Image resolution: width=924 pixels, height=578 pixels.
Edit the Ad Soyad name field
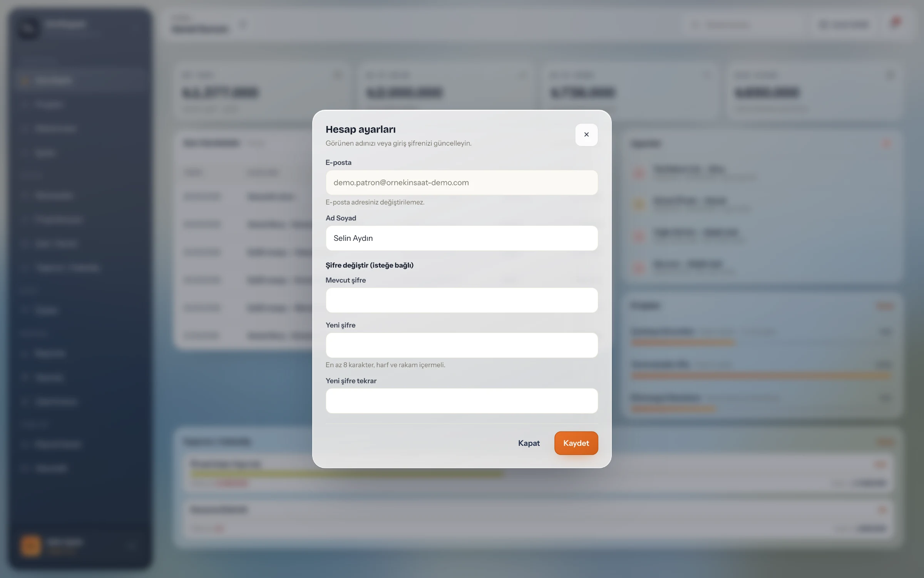click(x=462, y=238)
